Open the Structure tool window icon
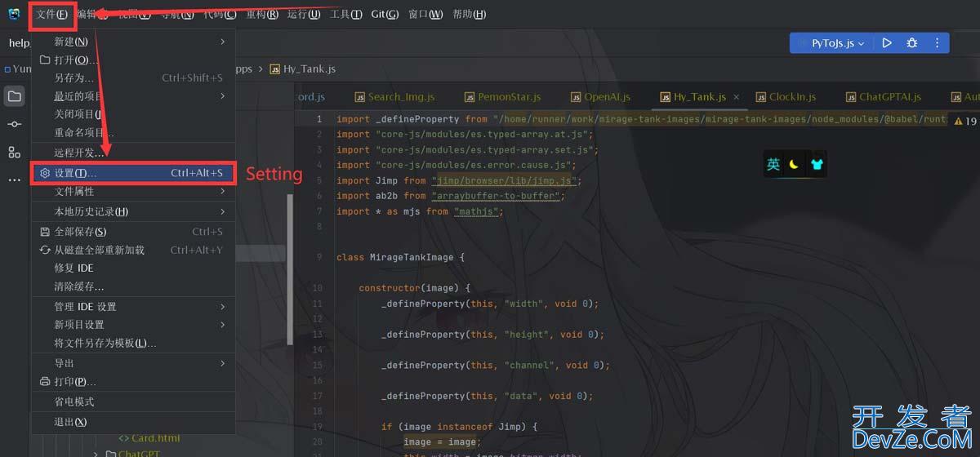Image resolution: width=980 pixels, height=457 pixels. point(15,152)
